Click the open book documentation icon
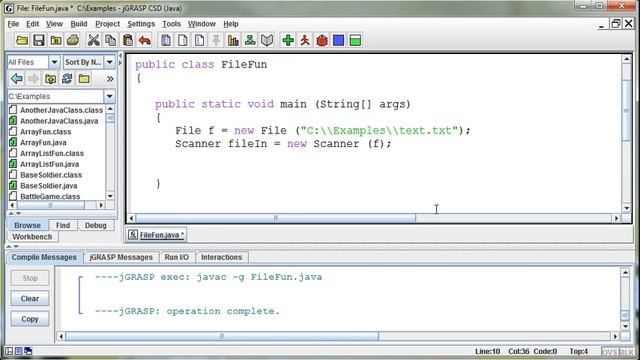 pos(267,40)
